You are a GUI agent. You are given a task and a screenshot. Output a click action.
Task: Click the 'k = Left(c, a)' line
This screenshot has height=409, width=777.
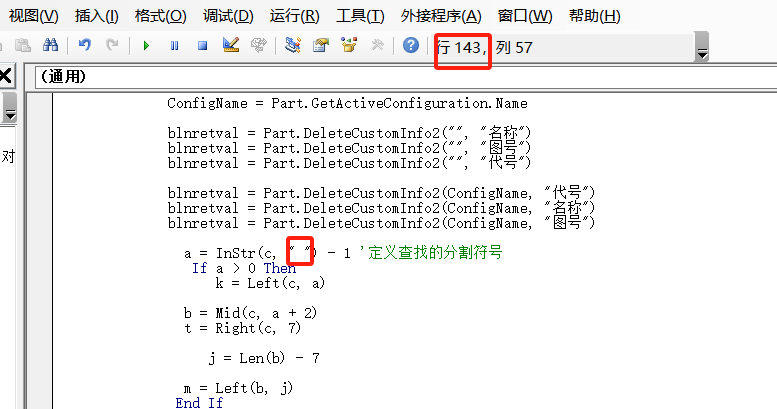click(x=270, y=283)
